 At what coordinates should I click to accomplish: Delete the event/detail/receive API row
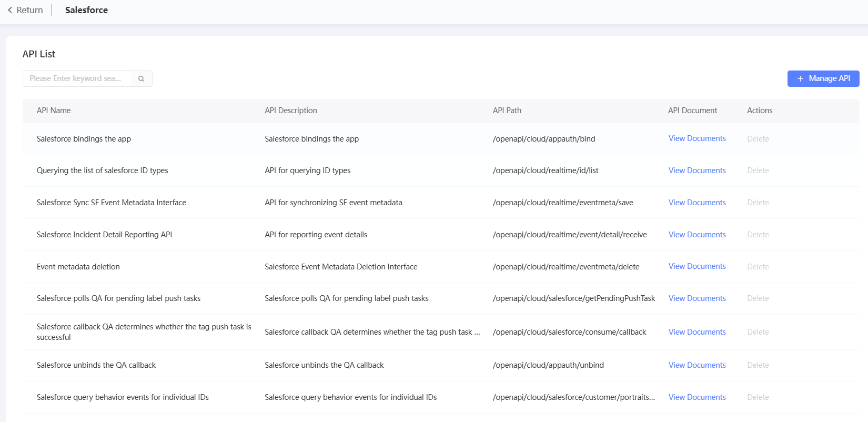[x=758, y=235]
